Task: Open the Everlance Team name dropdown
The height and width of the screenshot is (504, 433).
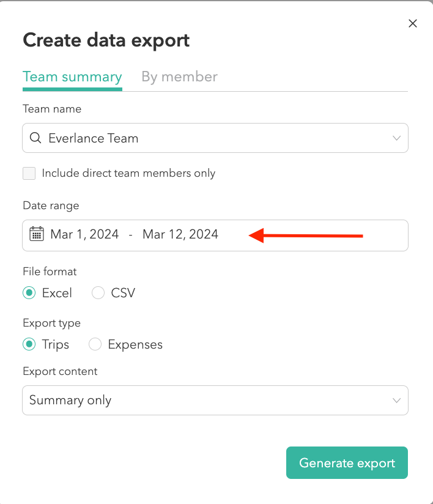Action: tap(214, 138)
